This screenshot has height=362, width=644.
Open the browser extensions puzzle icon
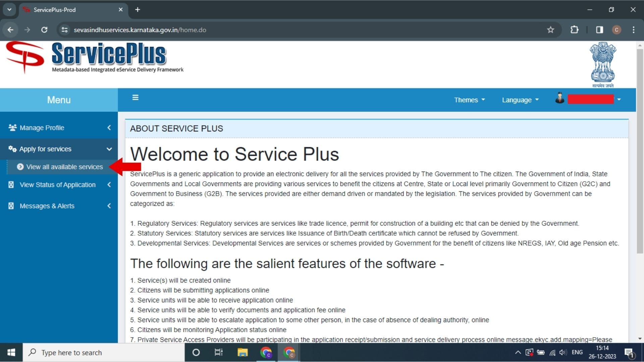click(x=574, y=30)
